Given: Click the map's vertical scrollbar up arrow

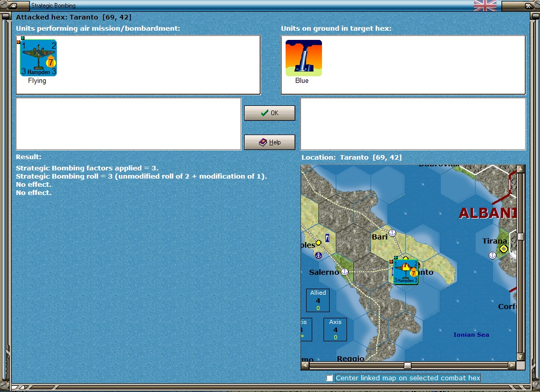Looking at the screenshot, I should coord(521,169).
